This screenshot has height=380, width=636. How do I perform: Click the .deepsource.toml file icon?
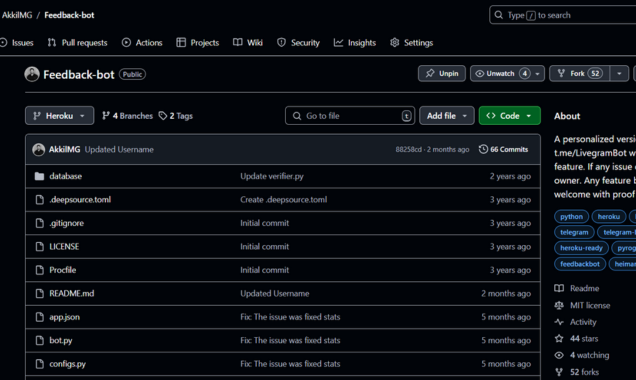coord(39,200)
